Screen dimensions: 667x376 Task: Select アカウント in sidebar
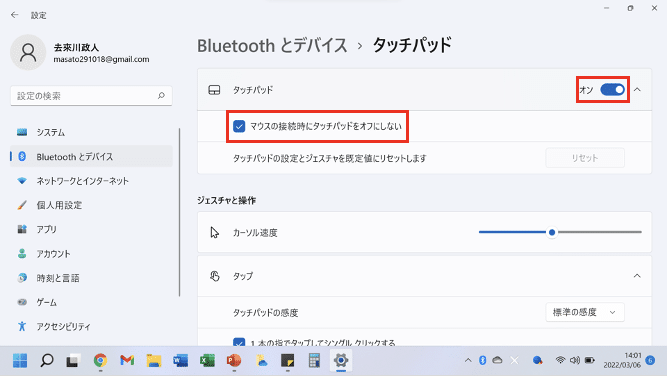91,254
